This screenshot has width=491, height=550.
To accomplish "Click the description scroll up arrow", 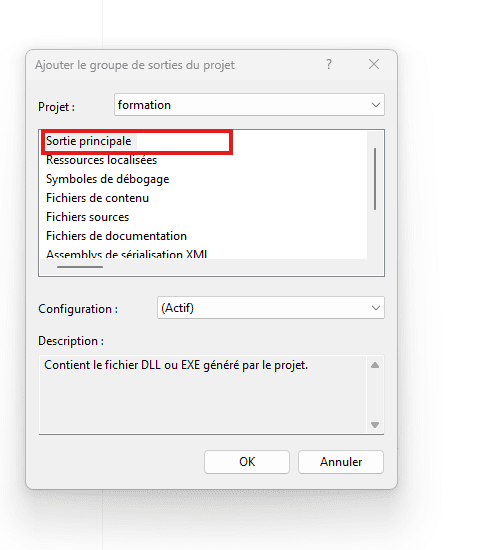I will coord(375,365).
